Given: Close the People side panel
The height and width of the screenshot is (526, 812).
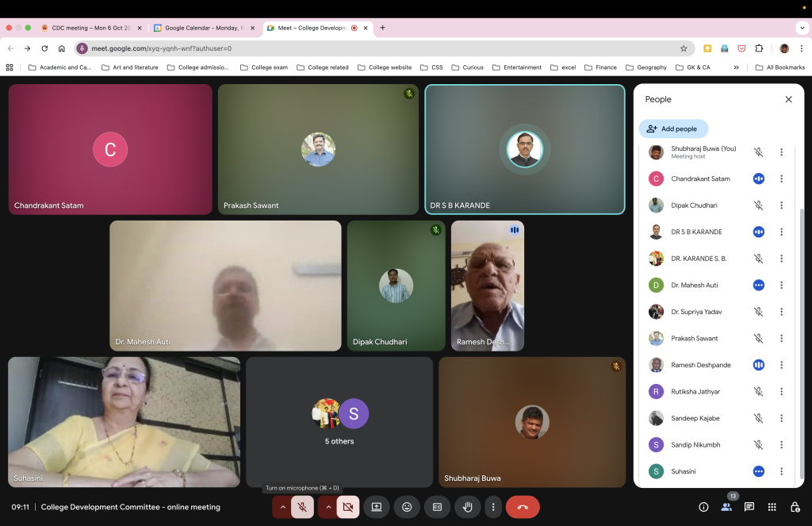Looking at the screenshot, I should pyautogui.click(x=788, y=99).
